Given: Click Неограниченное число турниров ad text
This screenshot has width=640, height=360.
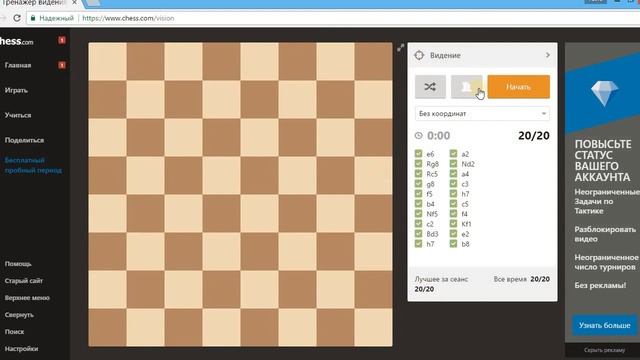Looking at the screenshot, I should [x=607, y=262].
